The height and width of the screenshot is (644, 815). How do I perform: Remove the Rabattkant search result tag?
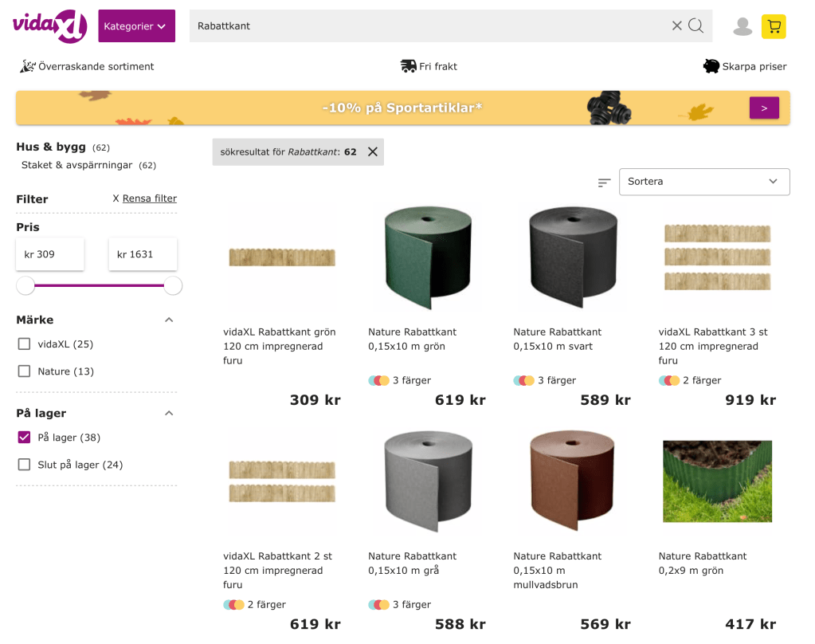click(373, 151)
